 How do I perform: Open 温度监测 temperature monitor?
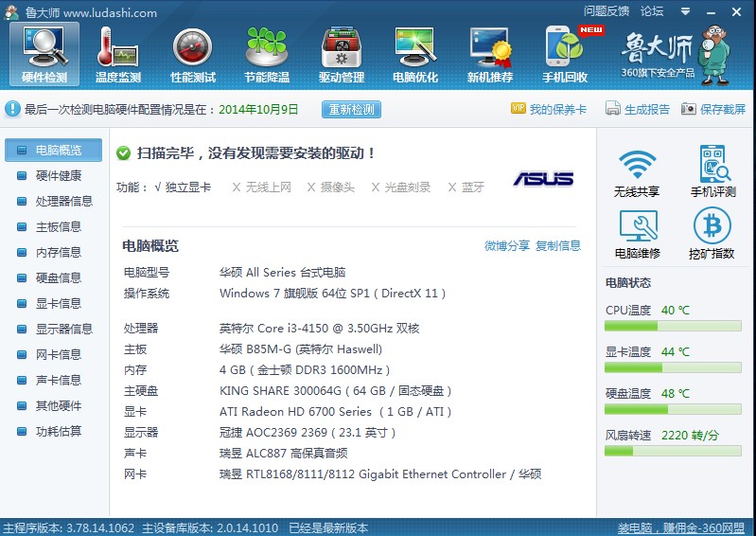click(x=118, y=54)
